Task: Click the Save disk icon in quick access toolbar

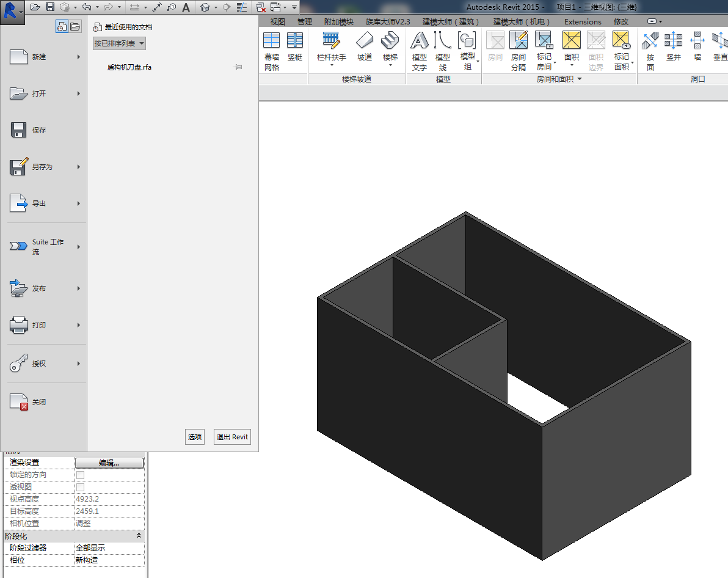Action: (x=49, y=7)
